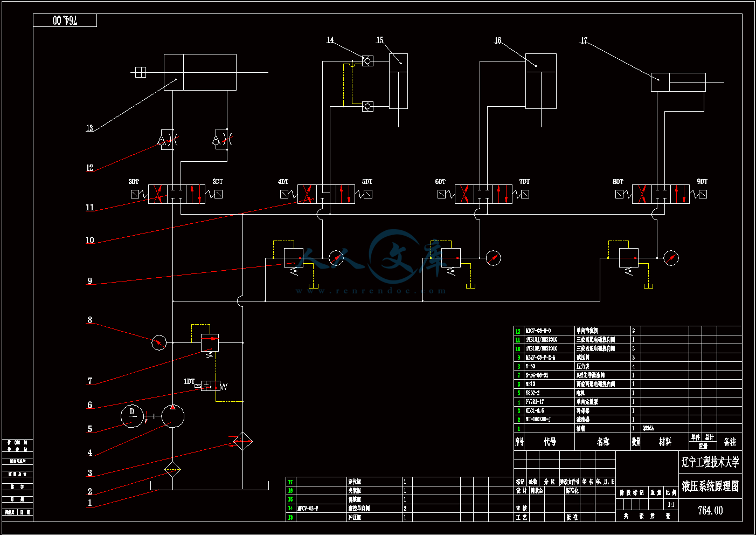Click the 8DT solenoid label
This screenshot has height=535, width=756.
click(618, 182)
